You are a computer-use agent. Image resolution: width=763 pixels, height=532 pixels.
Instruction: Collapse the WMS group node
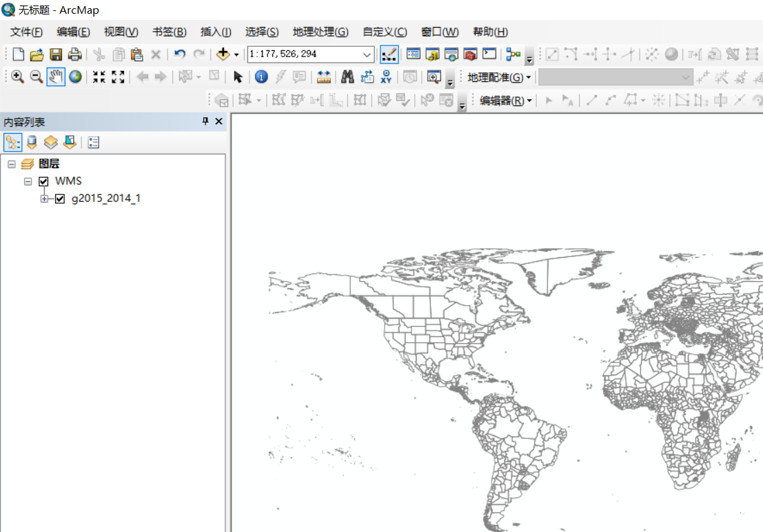click(28, 181)
